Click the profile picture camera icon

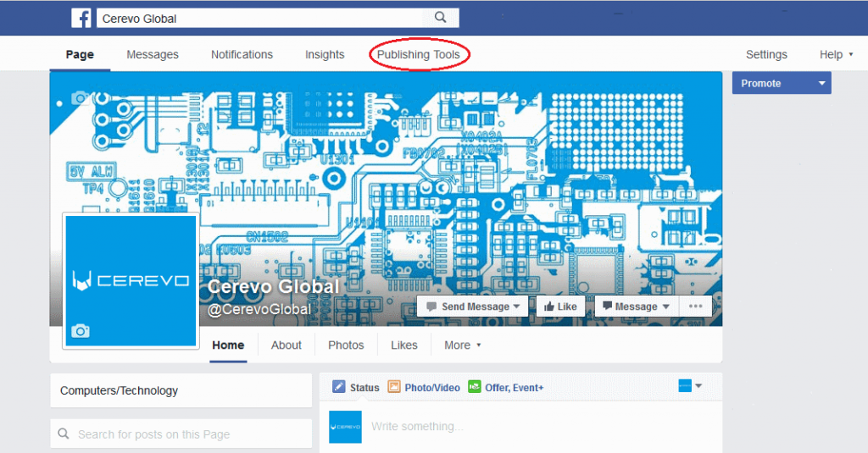click(x=81, y=331)
